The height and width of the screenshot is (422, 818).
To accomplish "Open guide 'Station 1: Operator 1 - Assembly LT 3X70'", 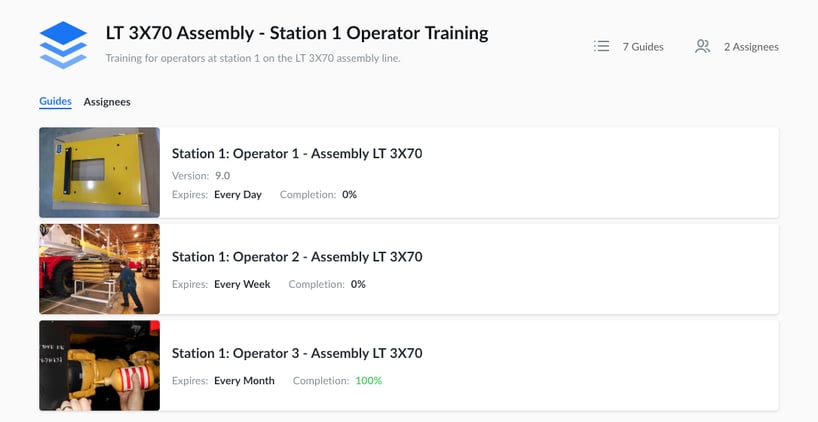I will 297,154.
